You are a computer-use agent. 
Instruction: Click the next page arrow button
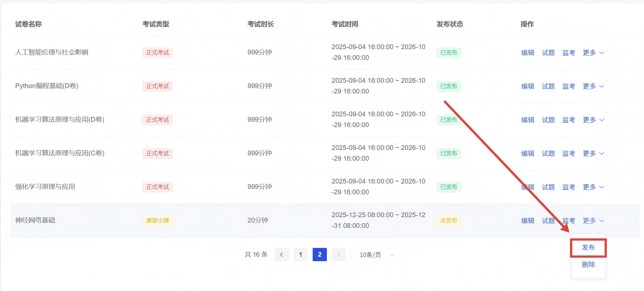[x=338, y=255]
